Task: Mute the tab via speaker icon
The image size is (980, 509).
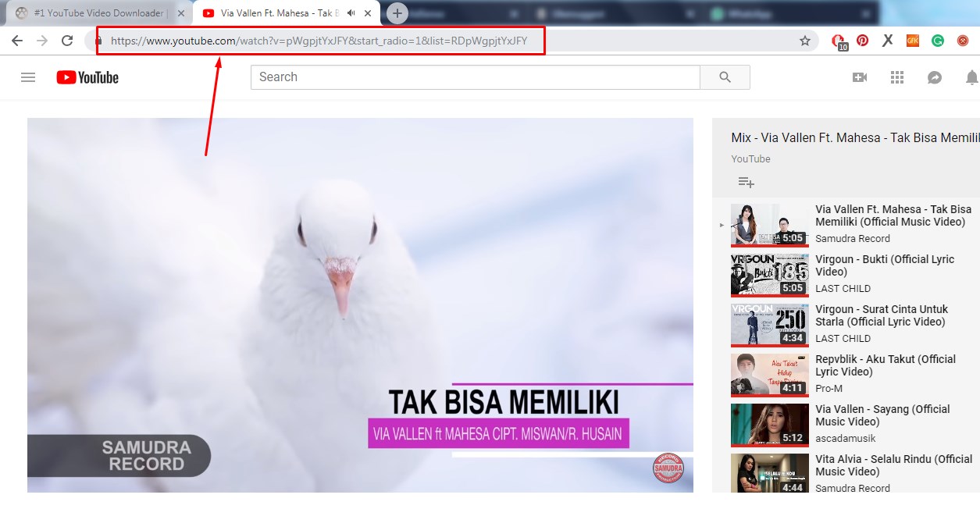Action: (351, 13)
